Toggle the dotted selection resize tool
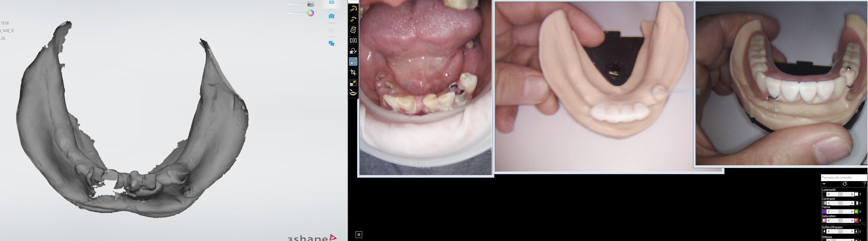This screenshot has width=868, height=241. coord(353,83)
